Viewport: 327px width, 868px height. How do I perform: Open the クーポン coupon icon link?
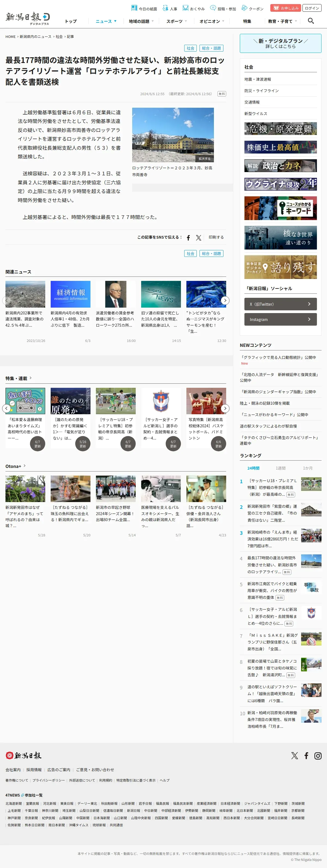pyautogui.click(x=252, y=8)
